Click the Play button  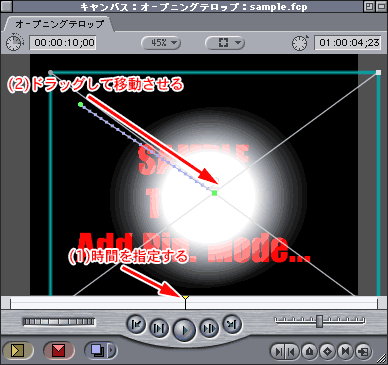point(184,330)
